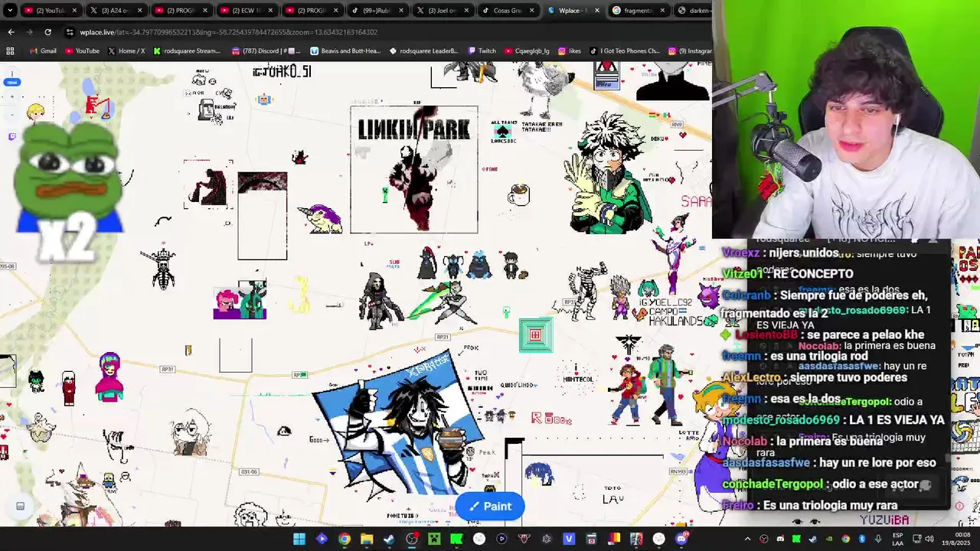Screen dimensions: 980x551
Task: Open the Gmail bookmark
Action: tap(42, 51)
